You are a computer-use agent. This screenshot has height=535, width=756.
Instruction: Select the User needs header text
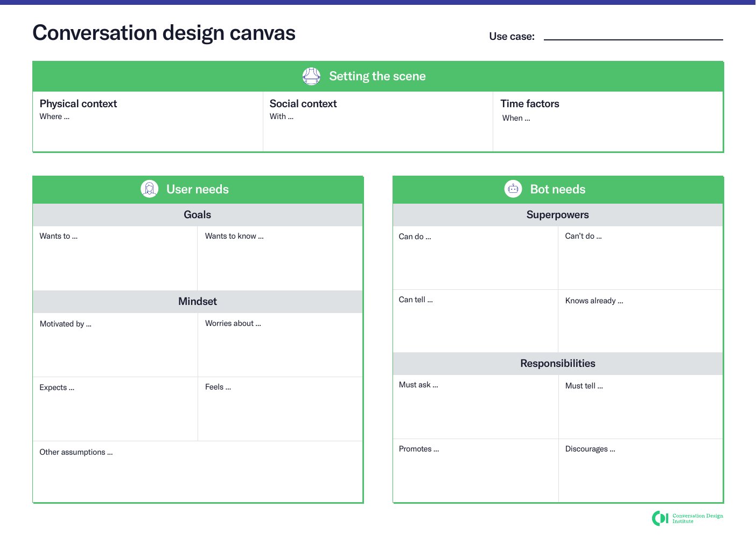tap(198, 189)
